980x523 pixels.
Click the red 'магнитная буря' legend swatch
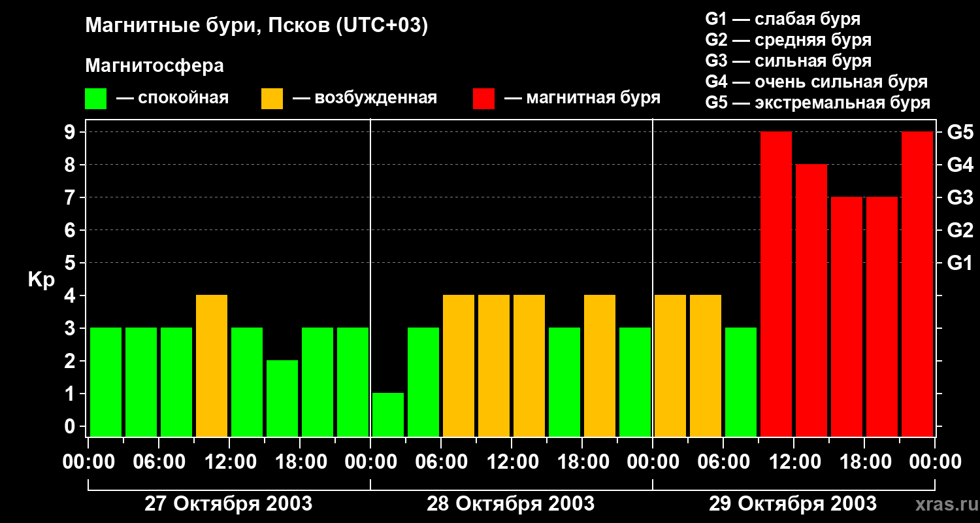483,98
